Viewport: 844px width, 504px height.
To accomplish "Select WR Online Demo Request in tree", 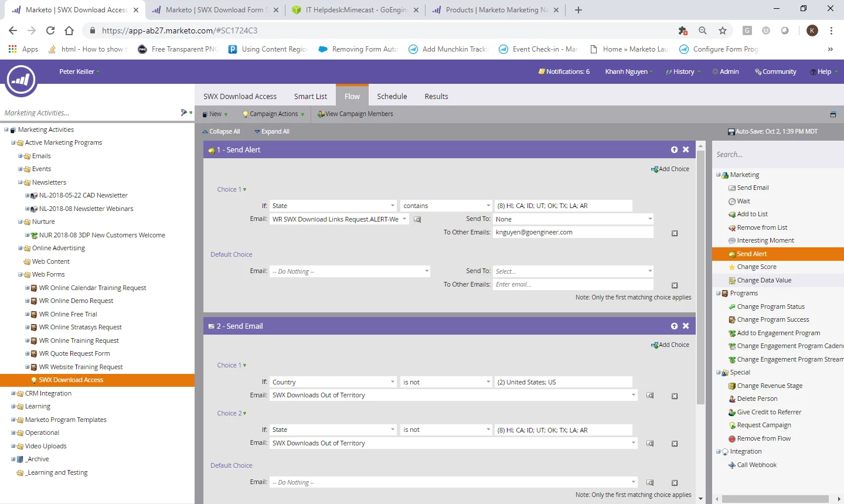I will point(76,301).
